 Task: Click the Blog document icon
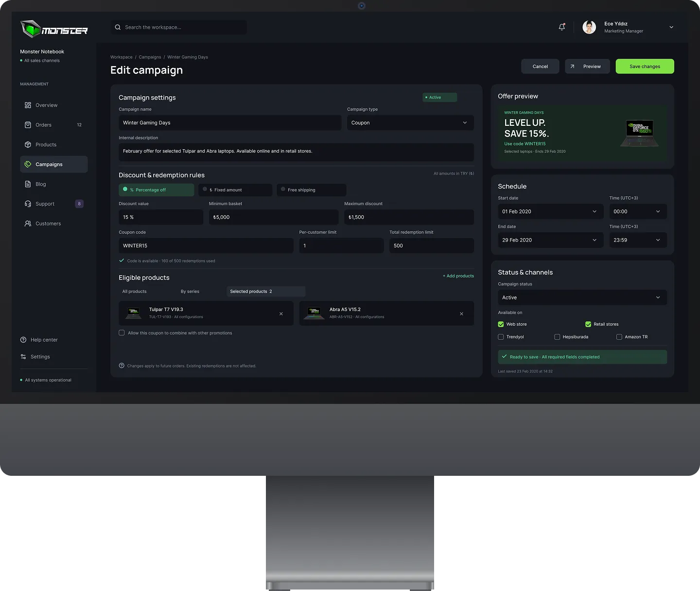(x=28, y=184)
